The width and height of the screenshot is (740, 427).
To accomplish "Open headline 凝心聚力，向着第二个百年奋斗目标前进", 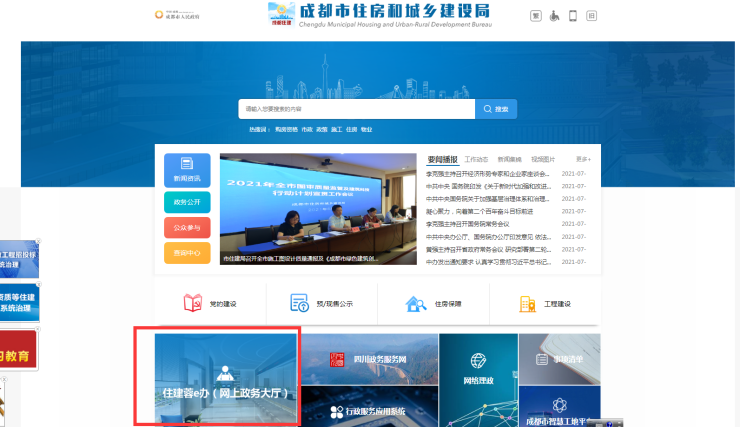I will 479,211.
